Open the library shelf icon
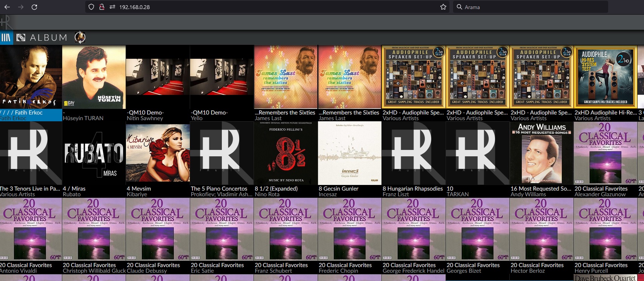 [x=6, y=38]
